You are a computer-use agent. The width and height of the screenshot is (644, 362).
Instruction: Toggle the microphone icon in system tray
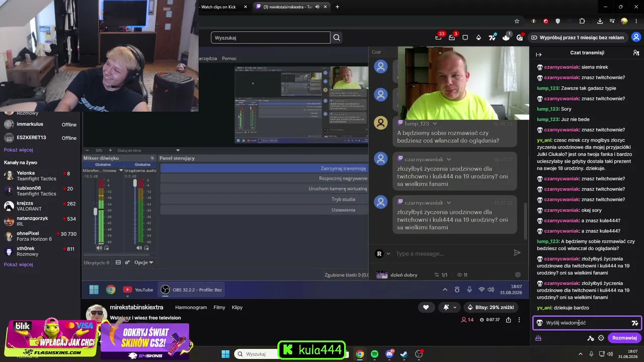(591, 354)
